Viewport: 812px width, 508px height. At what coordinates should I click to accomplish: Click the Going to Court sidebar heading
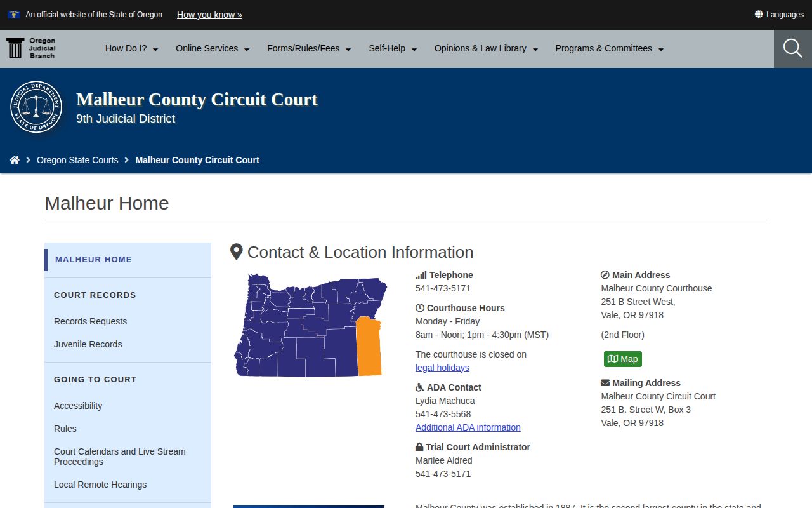tap(95, 380)
